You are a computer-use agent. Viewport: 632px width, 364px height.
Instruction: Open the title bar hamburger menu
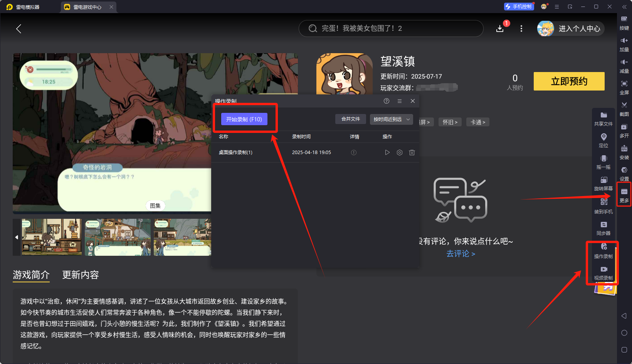coord(557,7)
